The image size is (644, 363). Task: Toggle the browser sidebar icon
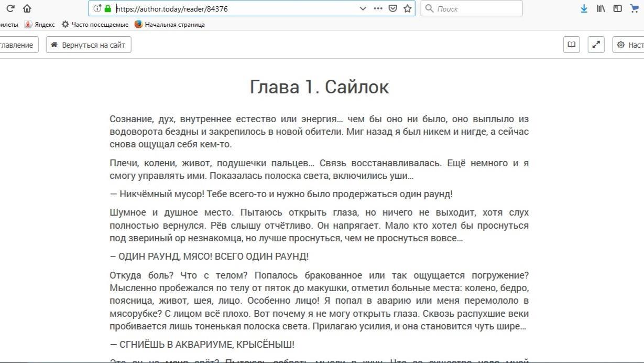point(618,8)
